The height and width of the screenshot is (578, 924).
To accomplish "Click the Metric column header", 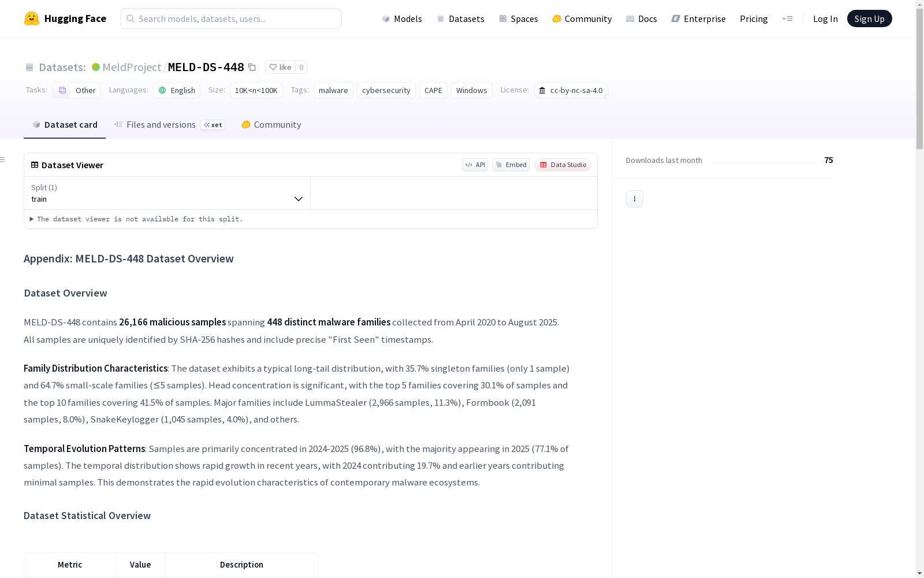I will click(x=70, y=565).
